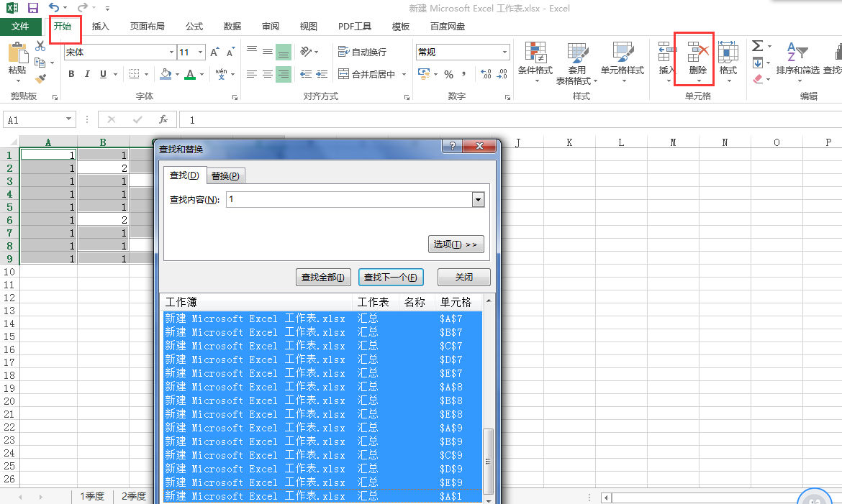Open 套用表格格式 table format menu

coord(576,63)
